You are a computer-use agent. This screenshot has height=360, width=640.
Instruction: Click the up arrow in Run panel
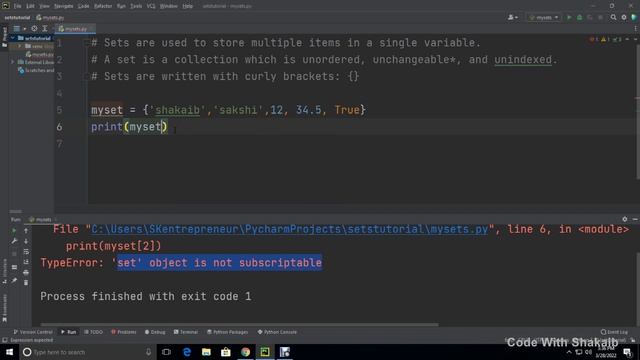[x=26, y=231]
